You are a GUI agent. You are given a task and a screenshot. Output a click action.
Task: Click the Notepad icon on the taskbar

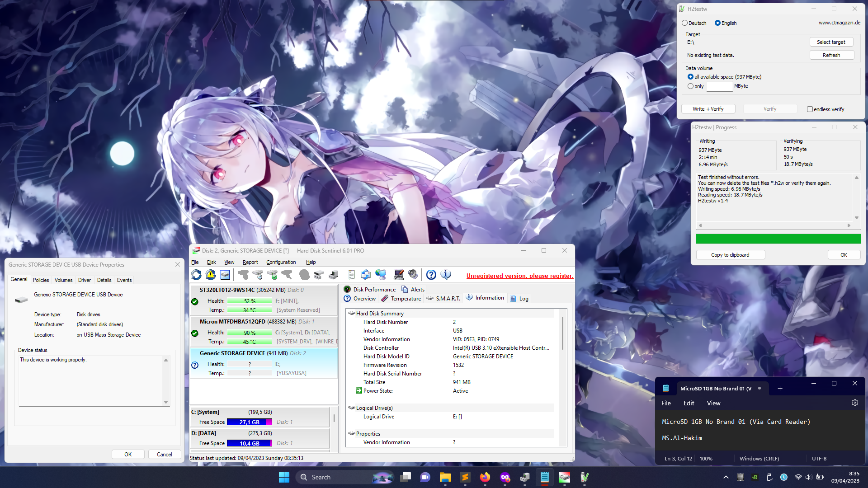pos(545,477)
